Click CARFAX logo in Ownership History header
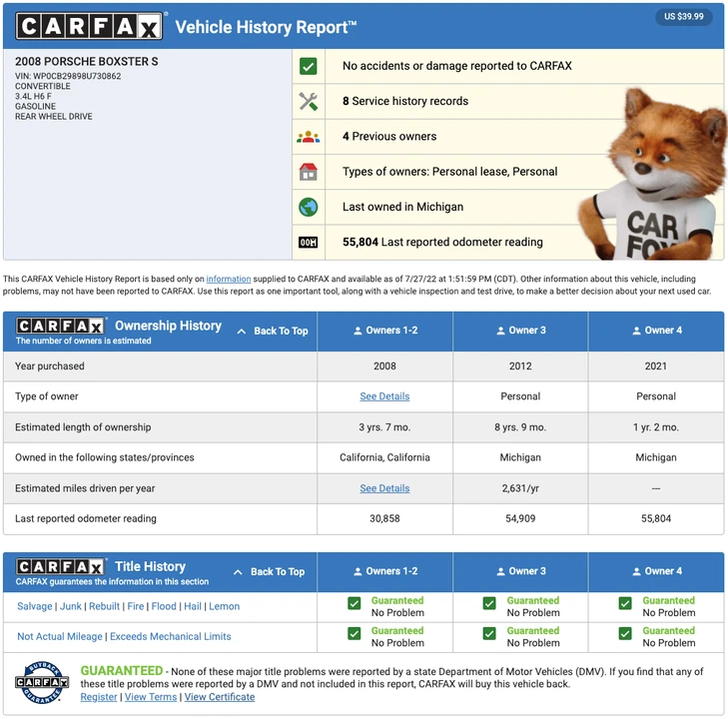The height and width of the screenshot is (719, 728). [60, 326]
